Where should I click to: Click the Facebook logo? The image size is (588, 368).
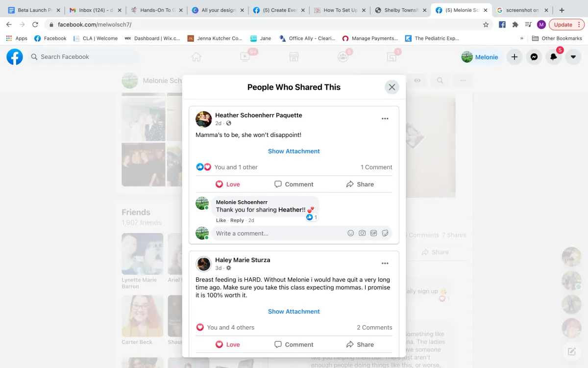coord(15,57)
